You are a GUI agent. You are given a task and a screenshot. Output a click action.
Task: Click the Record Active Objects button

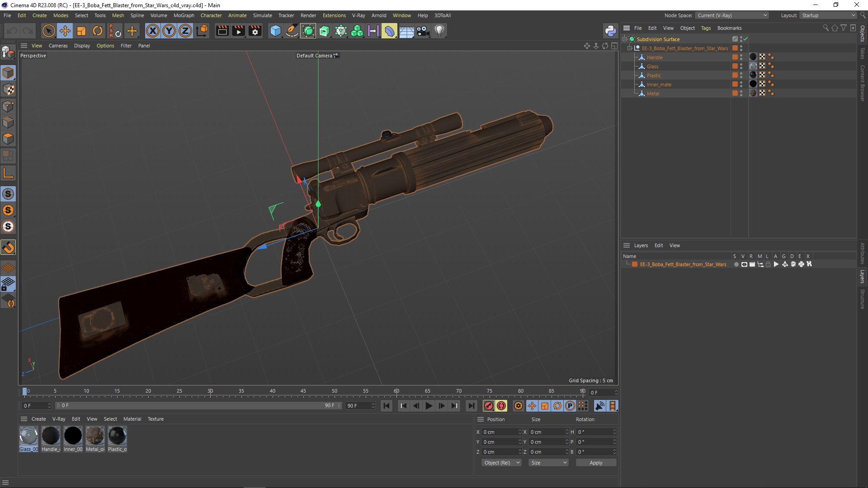point(488,406)
